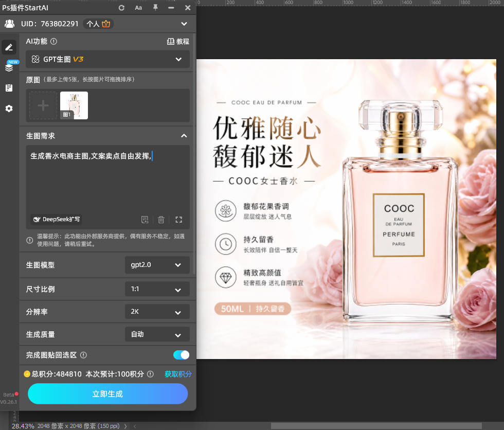Select the 图1 perfume thumbnail
This screenshot has width=504, height=430.
(74, 105)
